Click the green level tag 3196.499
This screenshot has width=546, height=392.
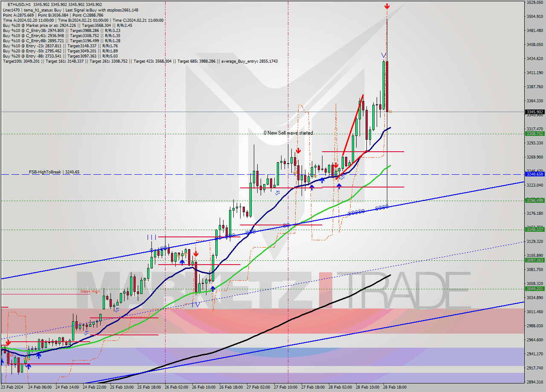(x=534, y=200)
